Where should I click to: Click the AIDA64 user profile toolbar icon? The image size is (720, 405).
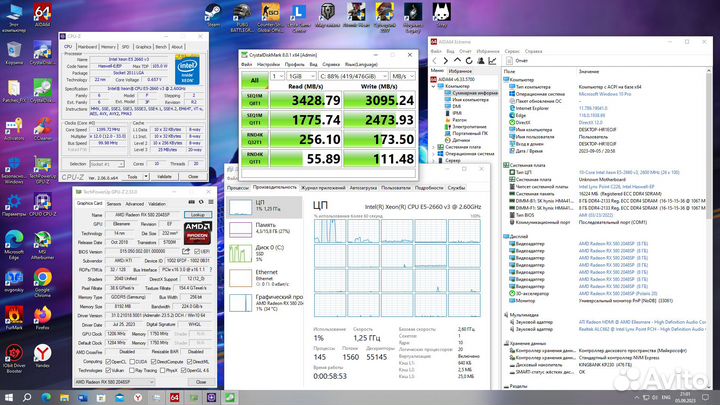(x=481, y=61)
